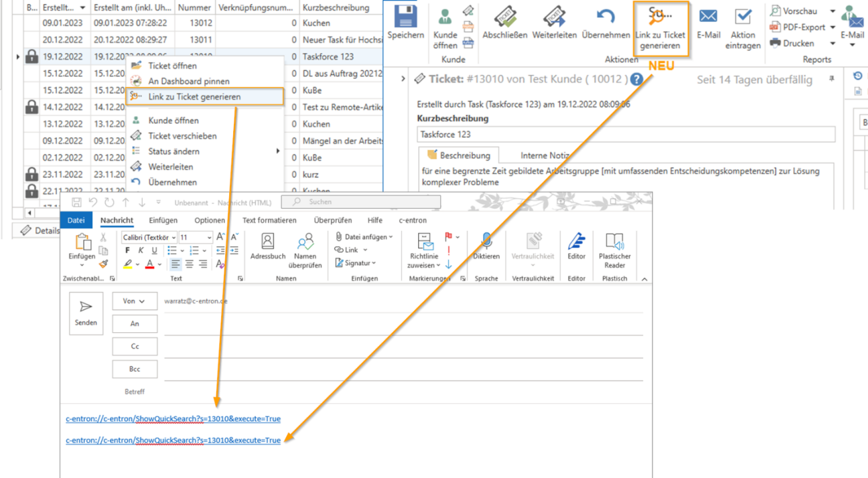Click Link zu Ticket generieren ribbon button
The image size is (868, 478).
tap(660, 29)
